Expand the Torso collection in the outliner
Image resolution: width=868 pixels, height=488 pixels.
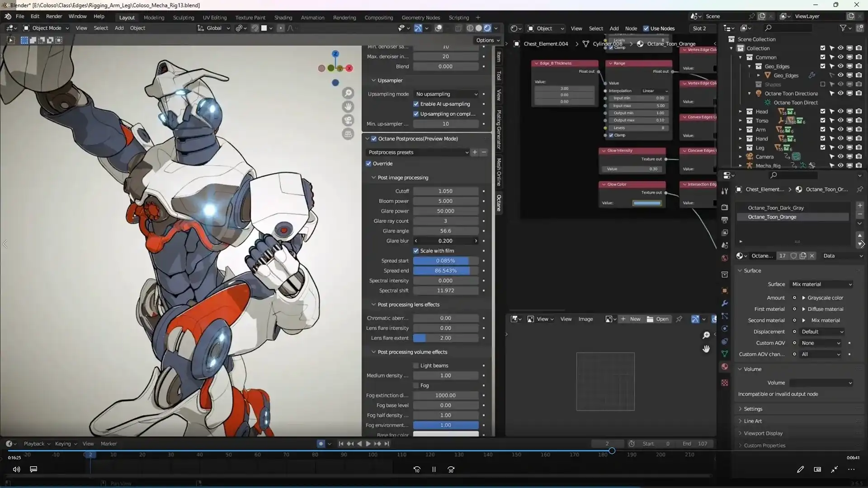[x=741, y=121]
